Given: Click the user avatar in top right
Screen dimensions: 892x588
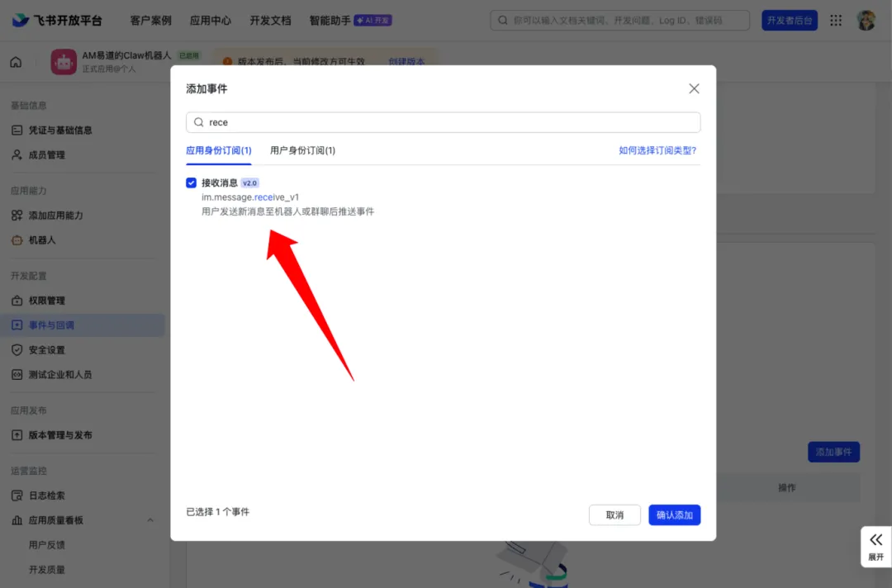Looking at the screenshot, I should [x=866, y=21].
